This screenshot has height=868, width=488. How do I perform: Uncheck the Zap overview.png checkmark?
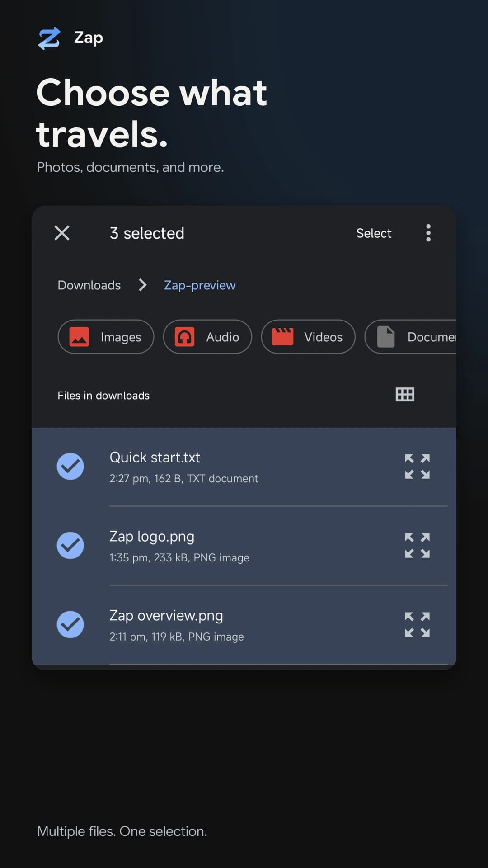70,624
